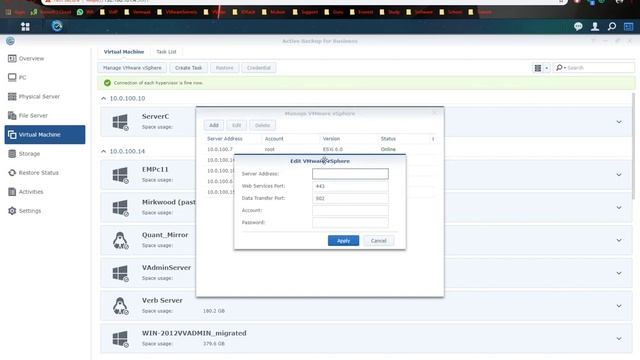Screen dimensions: 640x360
Task: Expand the WIN-2012VVADMIN_migrated row chevron
Action: point(619,338)
